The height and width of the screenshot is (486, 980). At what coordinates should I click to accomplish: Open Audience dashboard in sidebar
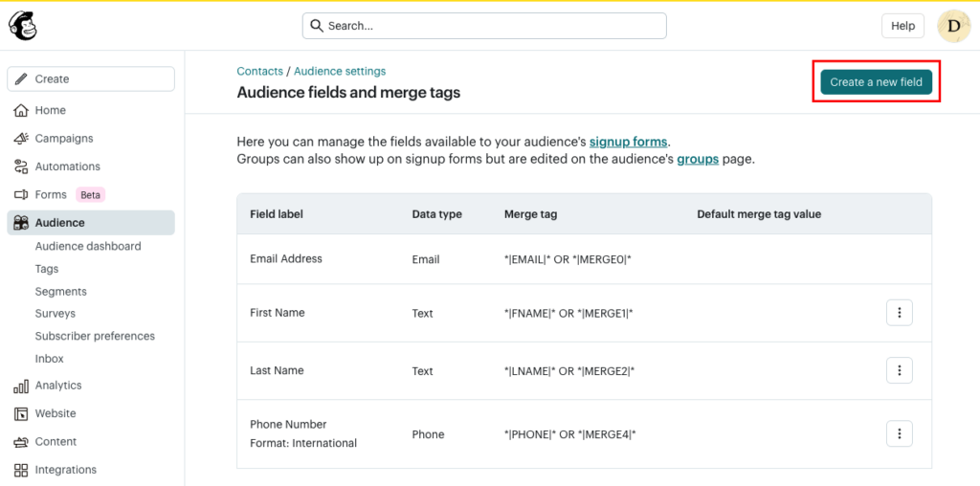pos(88,246)
